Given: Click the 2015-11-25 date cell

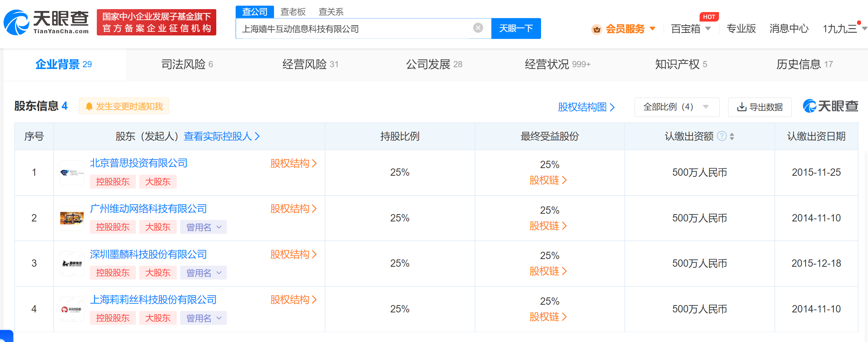Looking at the screenshot, I should [816, 172].
